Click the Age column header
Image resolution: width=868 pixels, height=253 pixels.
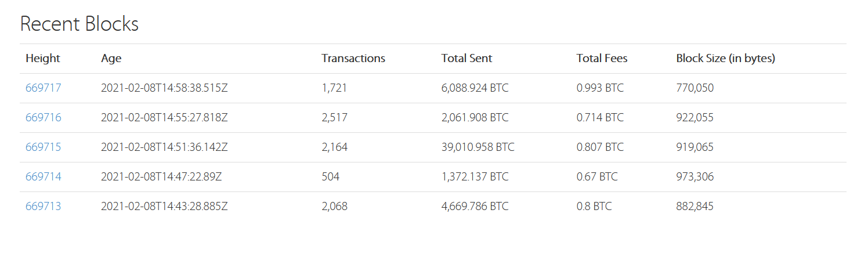pos(111,59)
